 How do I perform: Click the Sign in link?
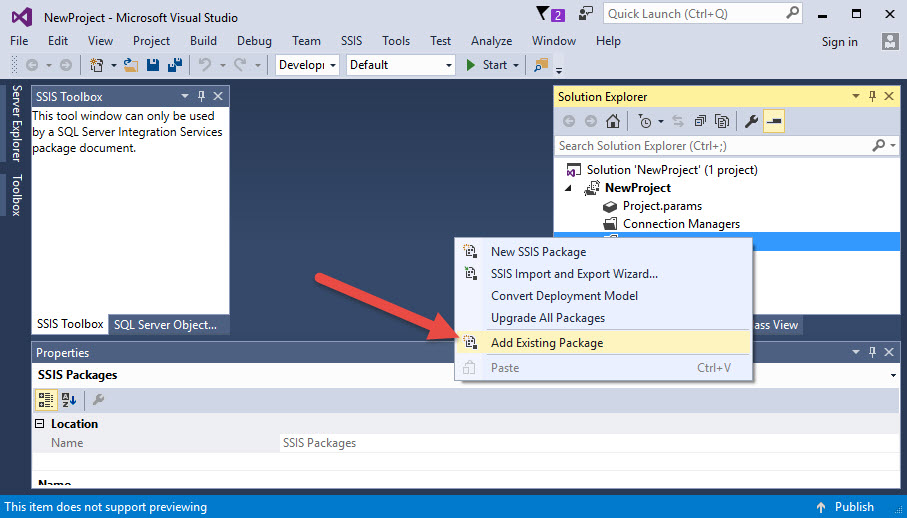click(x=839, y=42)
